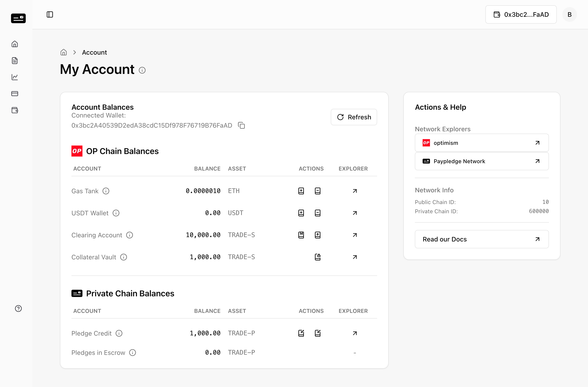Open the analytics chart sidebar icon
This screenshot has width=588, height=387.
coord(15,77)
